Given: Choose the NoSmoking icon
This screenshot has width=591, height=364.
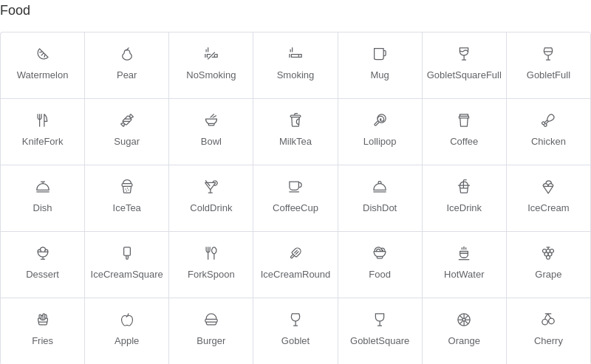Looking at the screenshot, I should click(211, 54).
